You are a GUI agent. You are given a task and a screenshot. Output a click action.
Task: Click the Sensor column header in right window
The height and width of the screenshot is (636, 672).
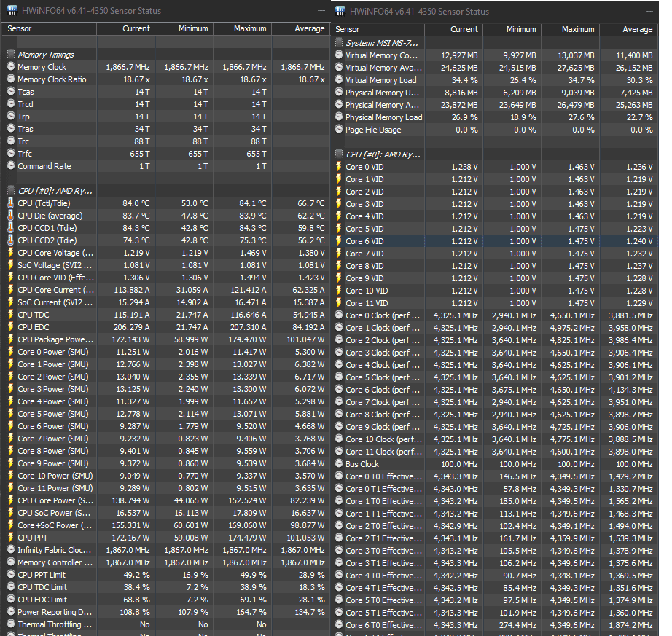[378, 30]
